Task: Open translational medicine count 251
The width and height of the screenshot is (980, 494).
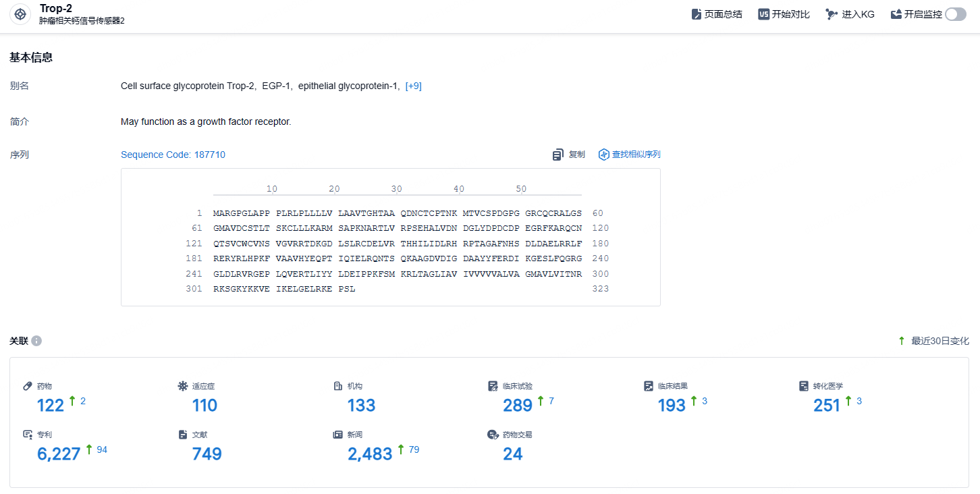Action: click(827, 405)
